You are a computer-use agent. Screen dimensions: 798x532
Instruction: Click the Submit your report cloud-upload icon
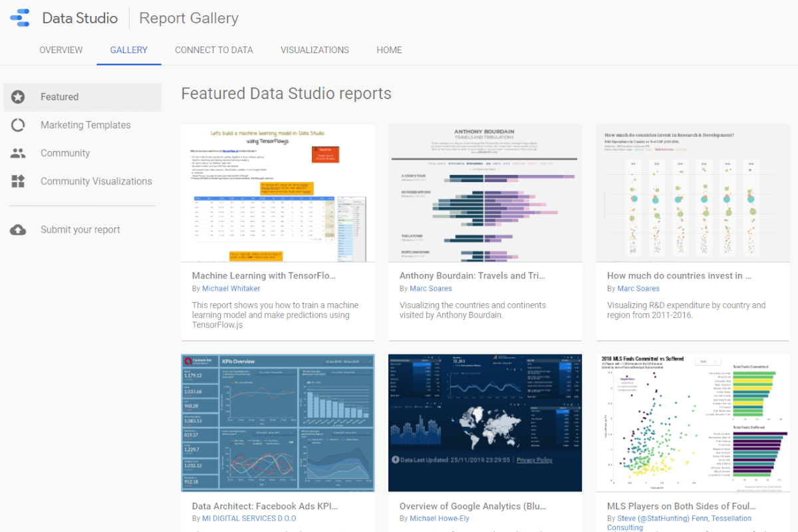click(x=18, y=229)
